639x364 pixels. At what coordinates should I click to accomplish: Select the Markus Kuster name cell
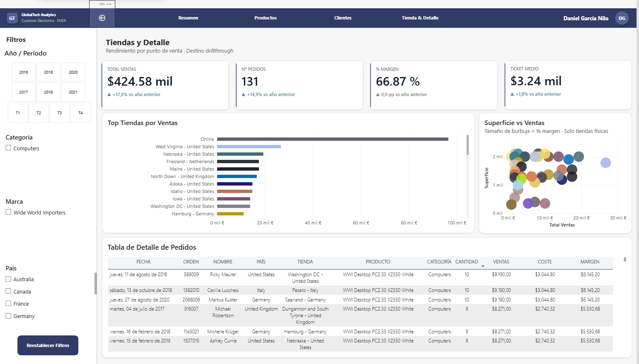223,300
